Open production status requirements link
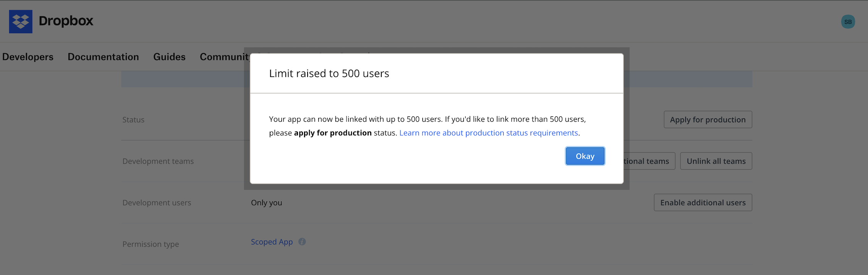 489,133
